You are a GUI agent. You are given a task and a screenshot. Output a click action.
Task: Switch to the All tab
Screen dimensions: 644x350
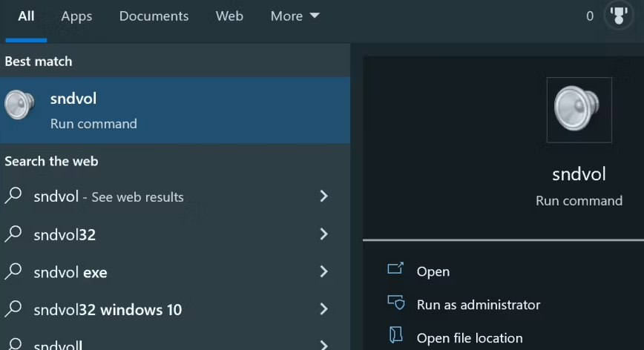[26, 16]
